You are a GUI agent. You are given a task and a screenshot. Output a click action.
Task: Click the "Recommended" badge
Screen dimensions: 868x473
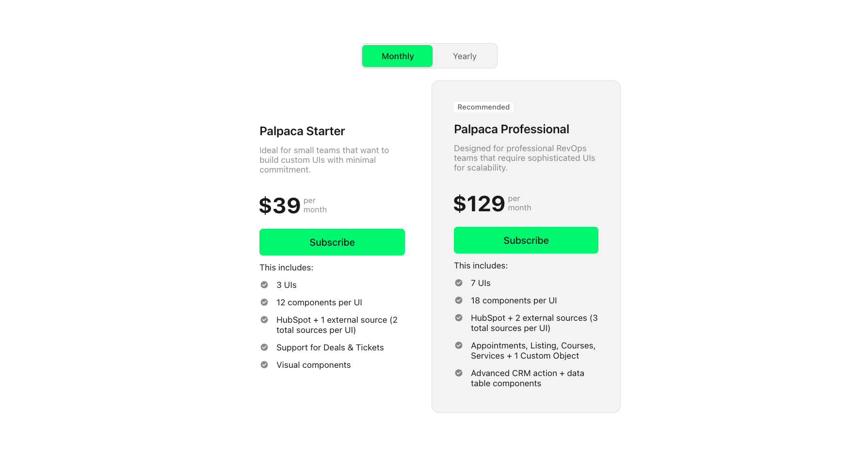point(483,107)
